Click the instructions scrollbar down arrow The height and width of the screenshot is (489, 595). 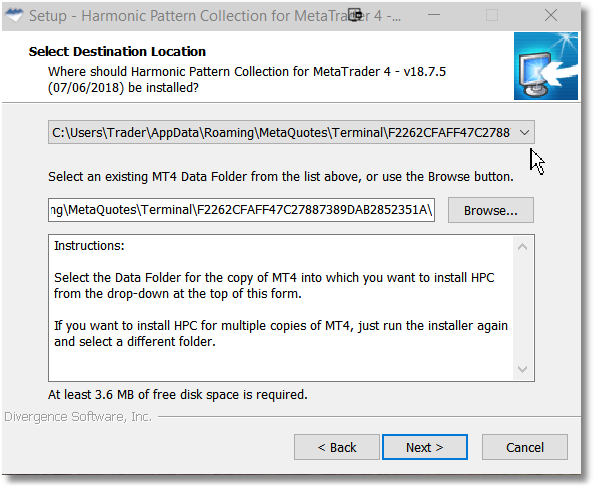click(x=523, y=369)
